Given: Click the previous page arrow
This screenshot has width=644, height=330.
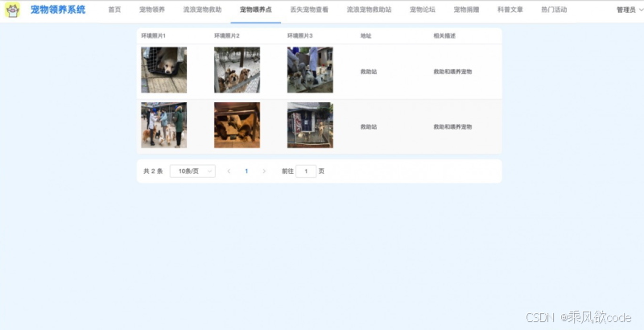Looking at the screenshot, I should pos(229,171).
